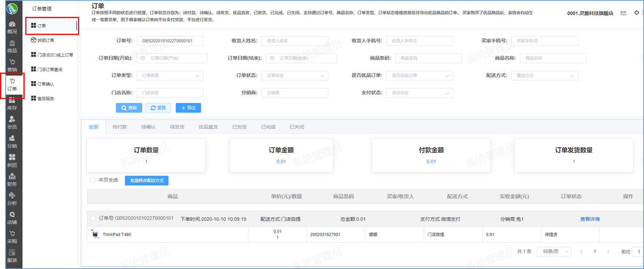This screenshot has height=269, width=644.
Task: Open the 商品 products sidebar icon
Action: tap(12, 46)
